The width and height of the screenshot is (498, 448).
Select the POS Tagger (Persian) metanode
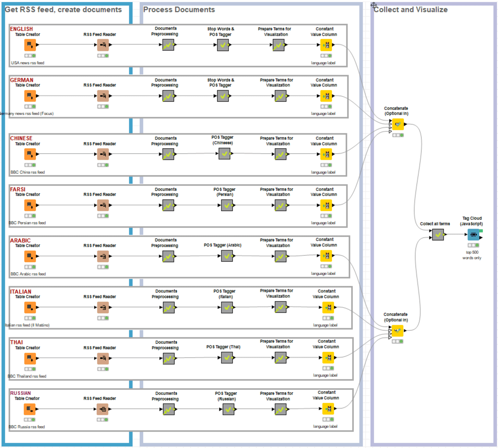click(x=227, y=205)
